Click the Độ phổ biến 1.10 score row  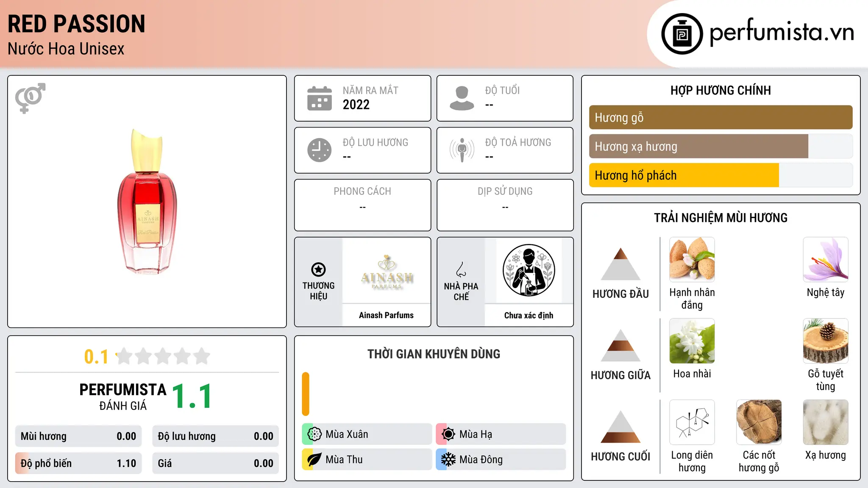pos(78,463)
